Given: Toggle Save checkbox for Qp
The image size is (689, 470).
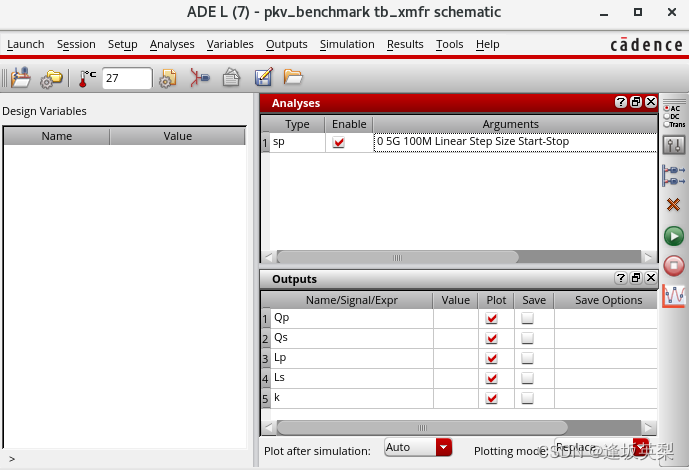Looking at the screenshot, I should click(527, 318).
